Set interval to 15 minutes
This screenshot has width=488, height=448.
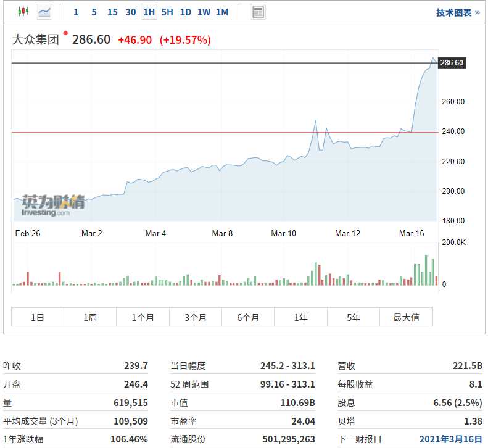pyautogui.click(x=112, y=12)
